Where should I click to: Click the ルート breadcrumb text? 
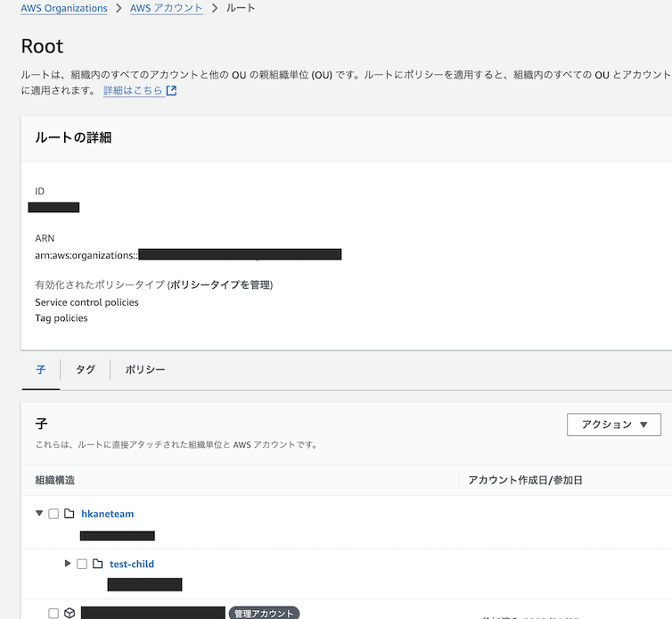point(241,8)
